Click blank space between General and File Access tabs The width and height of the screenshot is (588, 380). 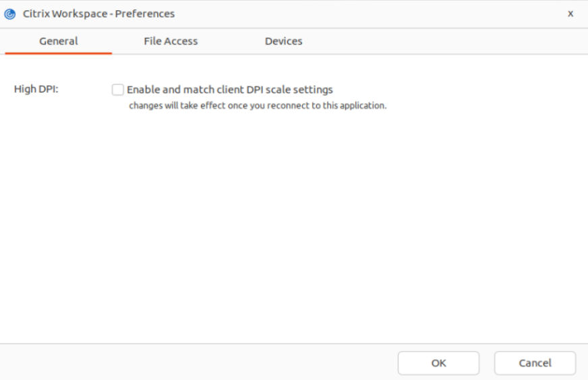[113, 41]
